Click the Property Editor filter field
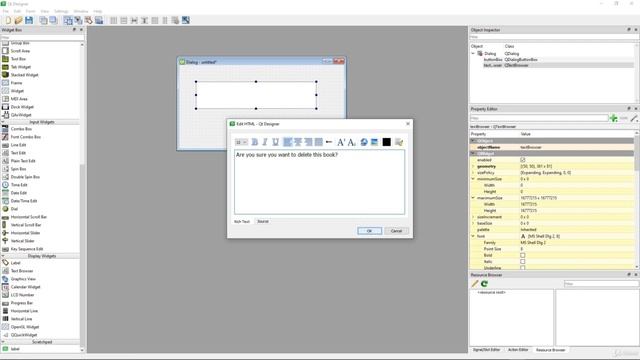The height and width of the screenshot is (360, 640). click(539, 118)
